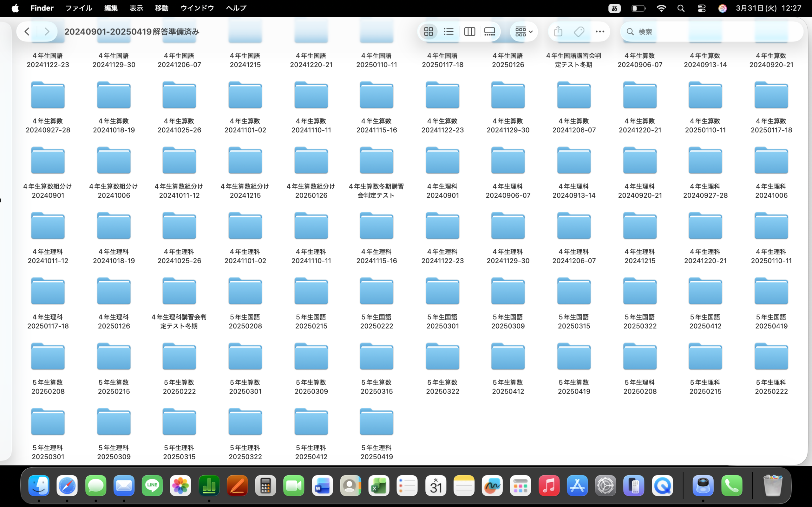This screenshot has width=812, height=507.
Task: Open Control Center in the menu bar
Action: pos(702,8)
